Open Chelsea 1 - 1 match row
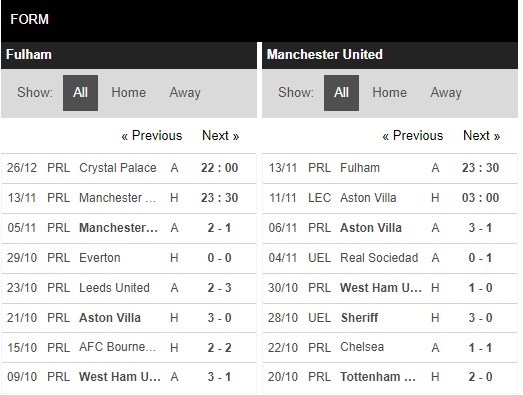The height and width of the screenshot is (395, 523). coord(390,348)
